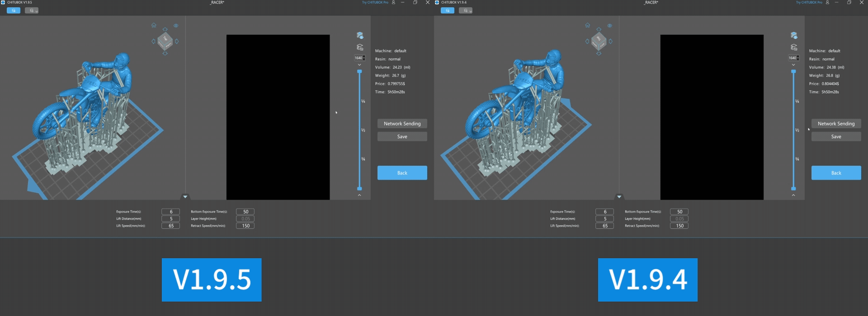The height and width of the screenshot is (316, 868).
Task: Rotate view up with the cube's top arrow in V1.9.4
Action: coord(599,29)
